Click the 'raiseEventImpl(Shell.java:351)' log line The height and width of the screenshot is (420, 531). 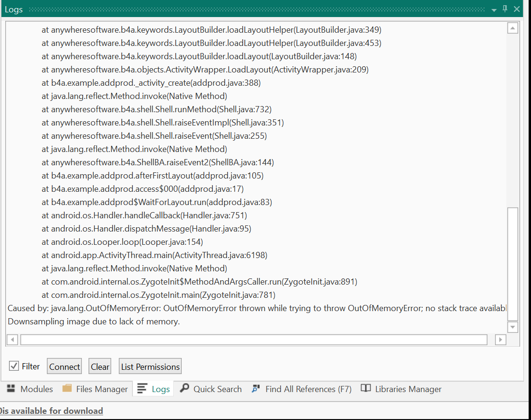pos(162,123)
